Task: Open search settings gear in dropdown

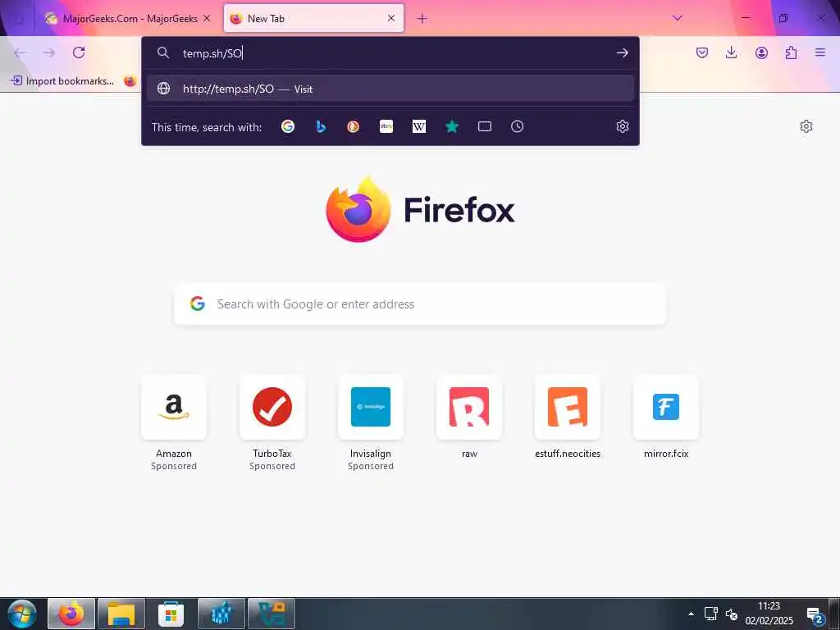Action: point(622,126)
